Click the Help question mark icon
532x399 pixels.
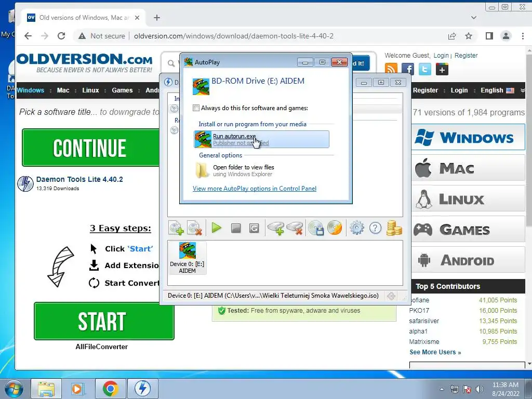[375, 228]
